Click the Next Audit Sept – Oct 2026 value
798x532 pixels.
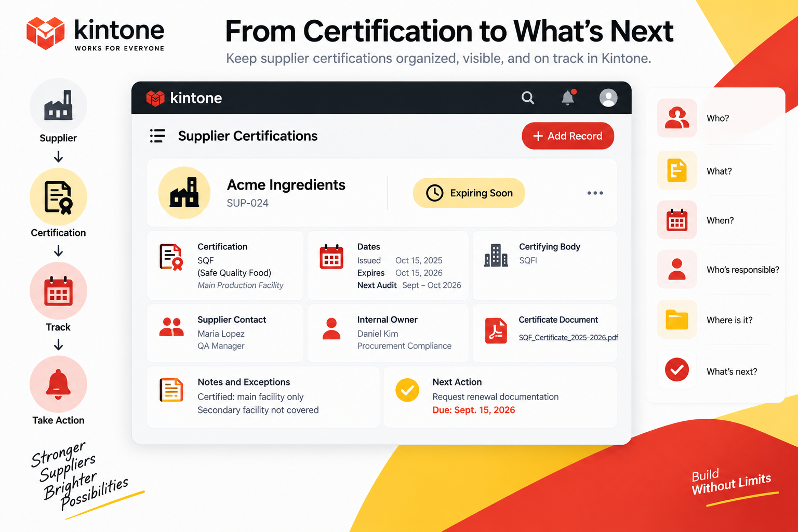click(432, 285)
